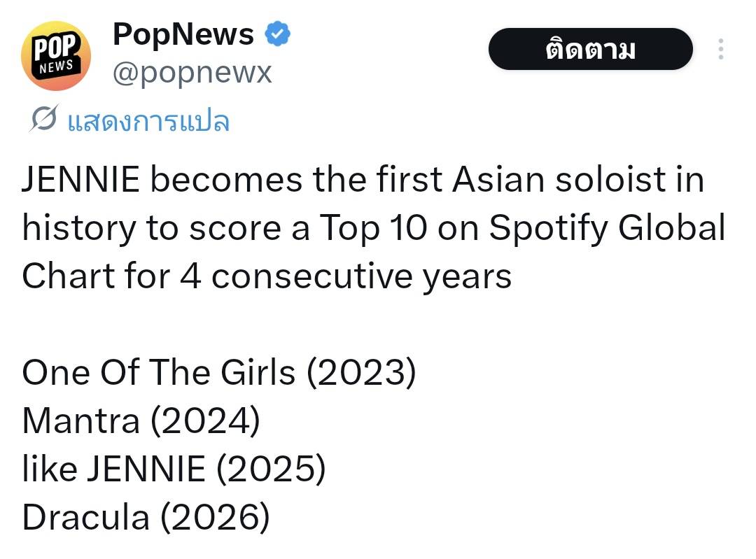Click the word JENNIE starting the tweet
The height and width of the screenshot is (559, 756).
click(80, 181)
